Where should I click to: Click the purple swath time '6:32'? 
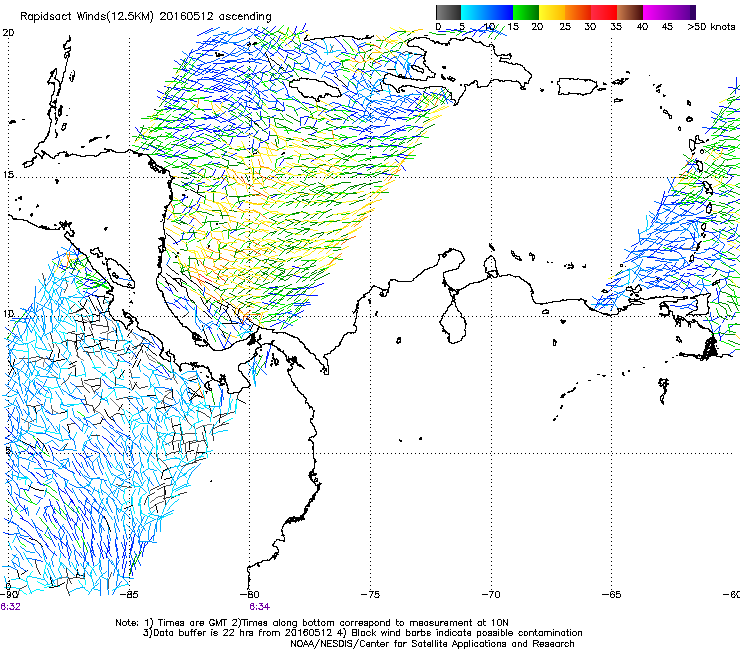[x=10, y=607]
